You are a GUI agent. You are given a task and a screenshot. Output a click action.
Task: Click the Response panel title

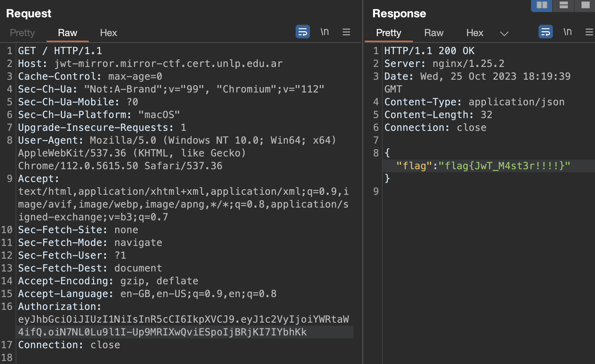(399, 14)
